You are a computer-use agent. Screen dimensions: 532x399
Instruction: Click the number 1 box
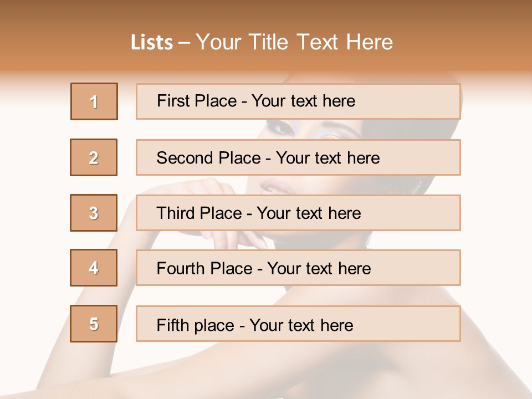point(94,101)
